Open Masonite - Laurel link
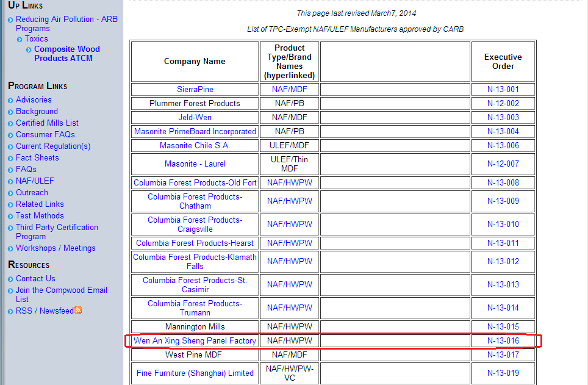This screenshot has height=385, width=588. click(x=195, y=164)
